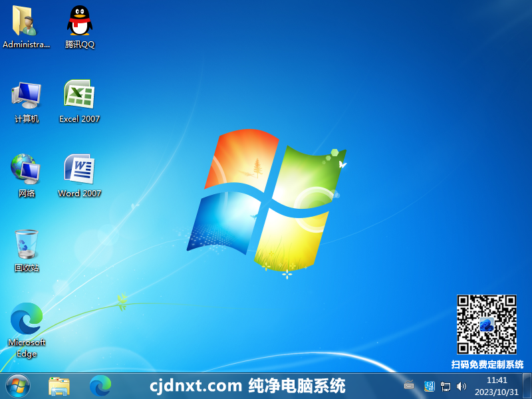
Task: Click the 腾讯QQ label text
Action: [80, 45]
